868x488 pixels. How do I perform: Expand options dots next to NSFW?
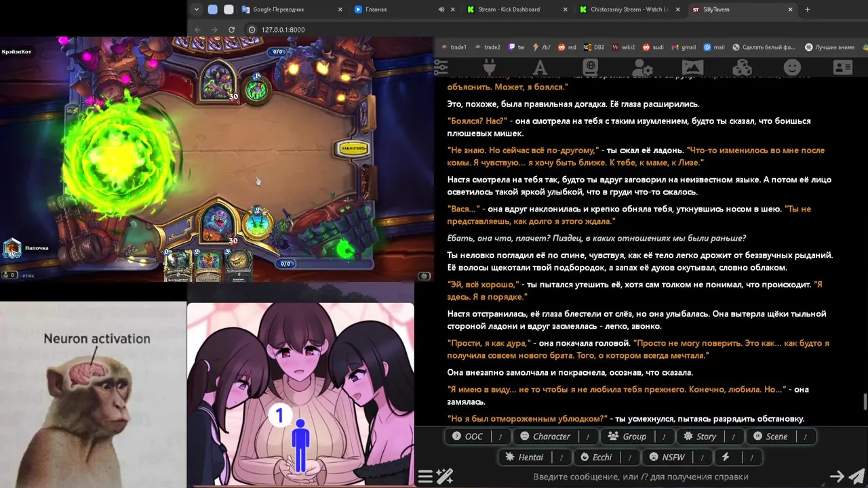coord(702,457)
